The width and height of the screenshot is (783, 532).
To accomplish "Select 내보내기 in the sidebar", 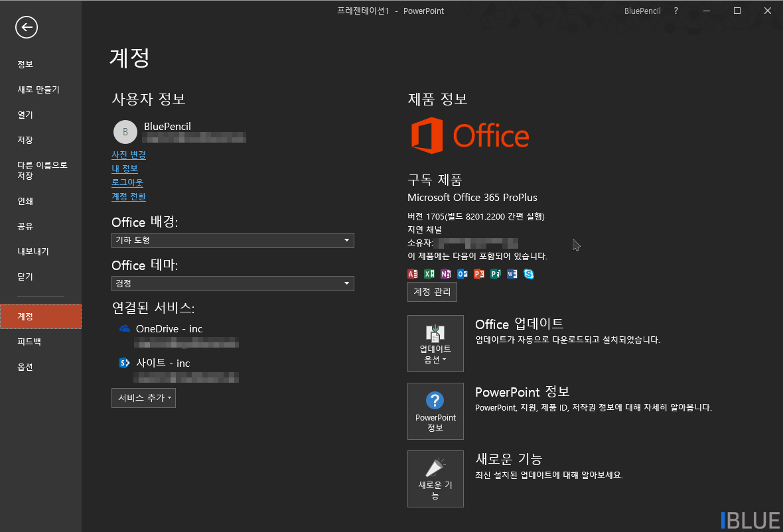I will tap(40, 251).
